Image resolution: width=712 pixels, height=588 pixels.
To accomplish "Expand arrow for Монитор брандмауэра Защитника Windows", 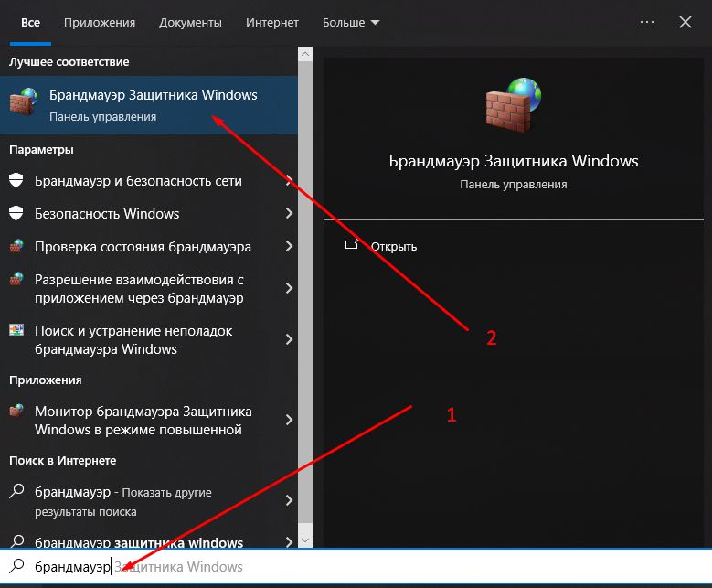I will tap(289, 421).
